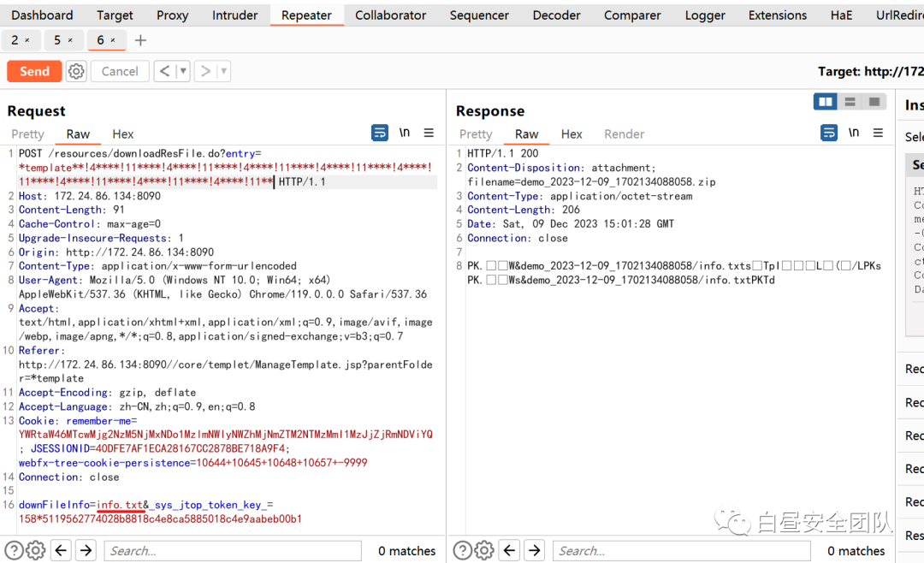This screenshot has width=924, height=563.
Task: Open the Dashboard tab
Action: (43, 15)
